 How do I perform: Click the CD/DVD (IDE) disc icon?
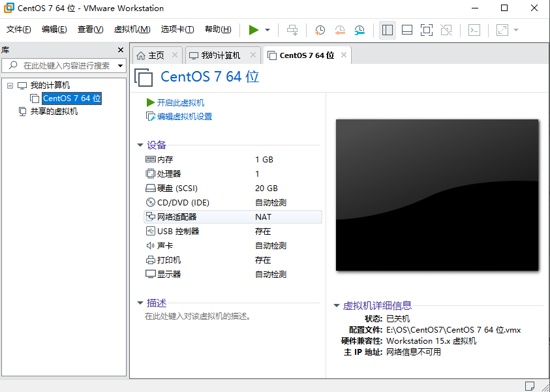tap(151, 202)
